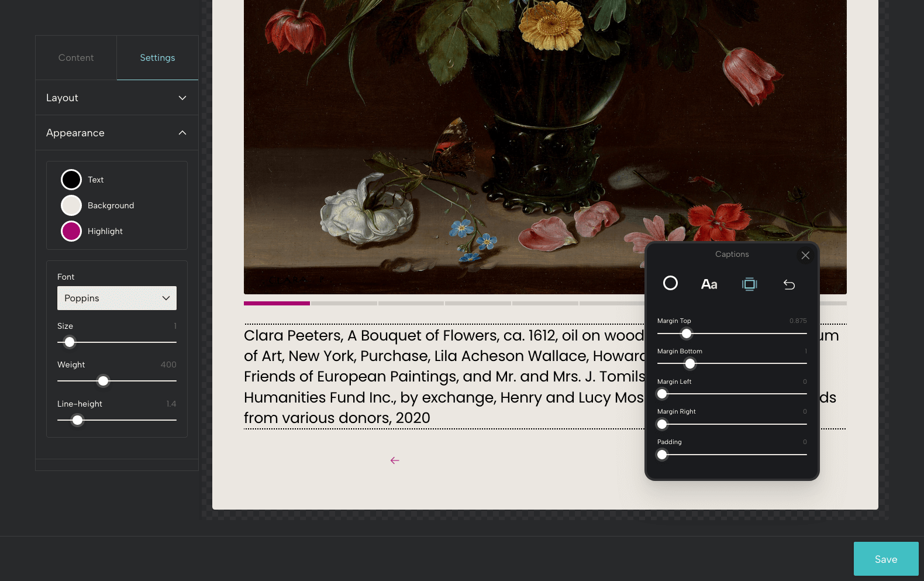
Task: Click the font Size slider handle
Action: point(70,342)
